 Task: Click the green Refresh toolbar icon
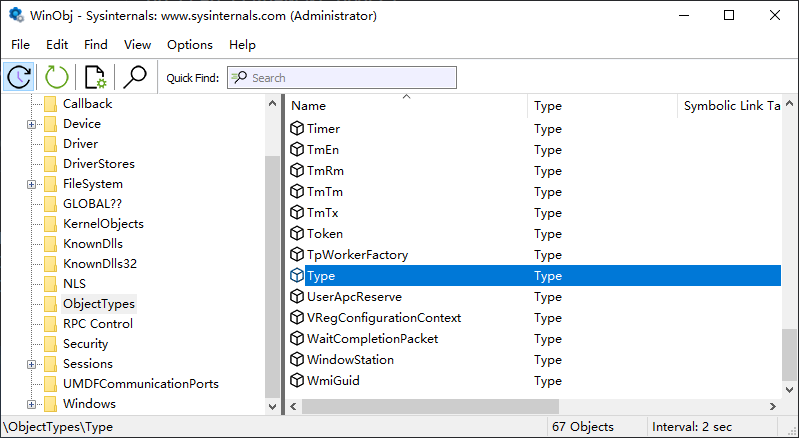(x=57, y=77)
